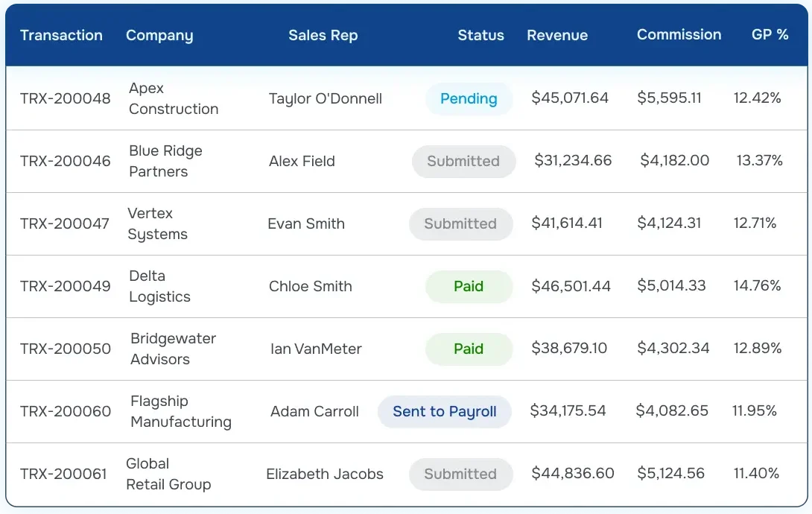This screenshot has width=812, height=514.
Task: Click Paid badge for Bridgewater Advisors
Action: 469,349
